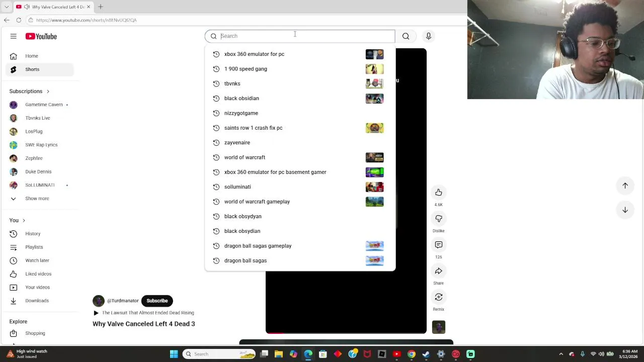Select the solluminati search suggestion
This screenshot has width=644, height=362.
point(300,187)
